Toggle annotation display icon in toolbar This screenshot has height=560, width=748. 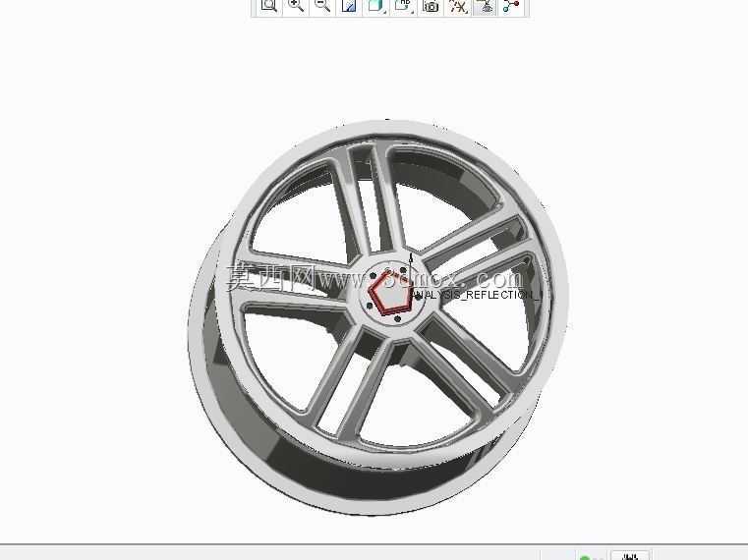[486, 6]
